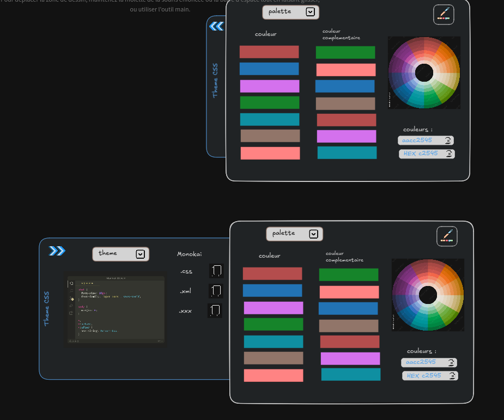
Task: Click the Monokai theme name label
Action: [x=189, y=254]
